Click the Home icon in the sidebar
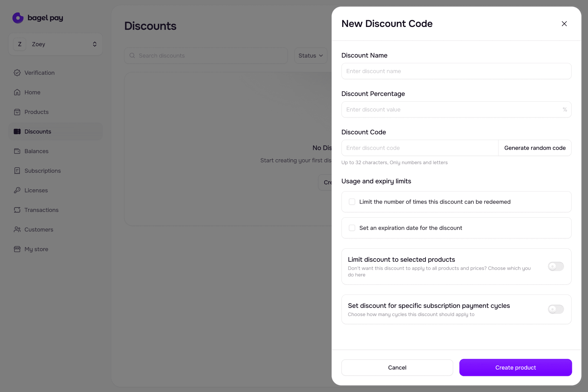Screen dimensions: 588x392 [x=17, y=92]
